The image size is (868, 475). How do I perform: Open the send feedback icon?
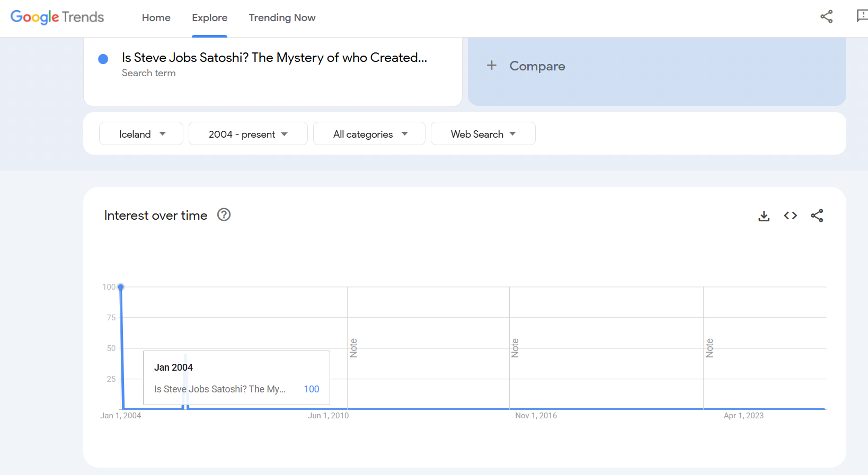pos(862,16)
